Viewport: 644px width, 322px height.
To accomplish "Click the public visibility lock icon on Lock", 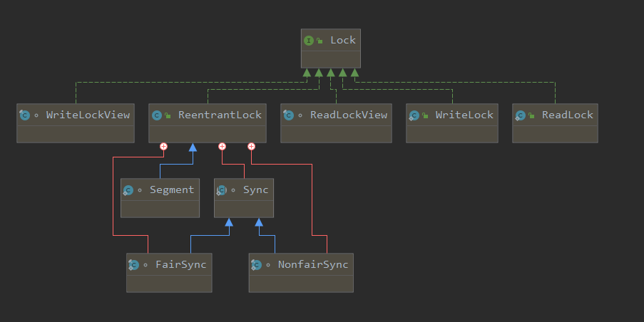I will pos(320,41).
